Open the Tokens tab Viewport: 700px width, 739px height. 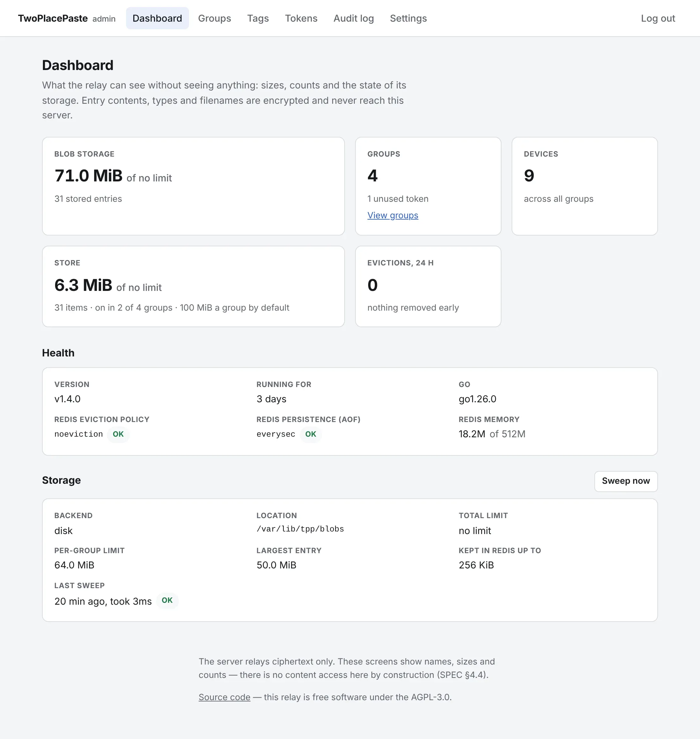point(301,18)
